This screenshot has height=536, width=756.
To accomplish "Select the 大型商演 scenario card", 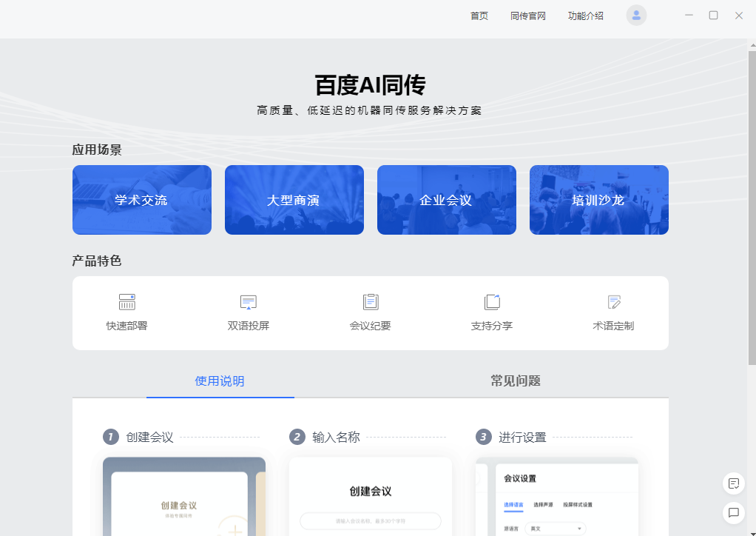I will click(294, 200).
